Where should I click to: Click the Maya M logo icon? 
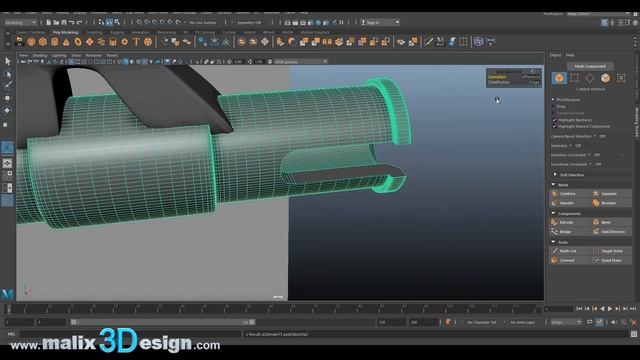click(7, 295)
